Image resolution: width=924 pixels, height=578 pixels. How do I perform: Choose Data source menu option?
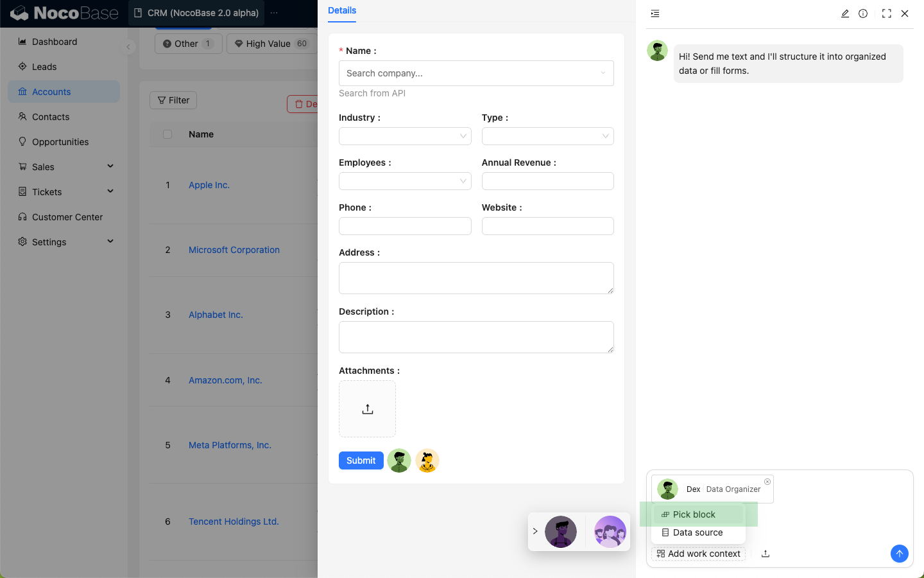[697, 532]
